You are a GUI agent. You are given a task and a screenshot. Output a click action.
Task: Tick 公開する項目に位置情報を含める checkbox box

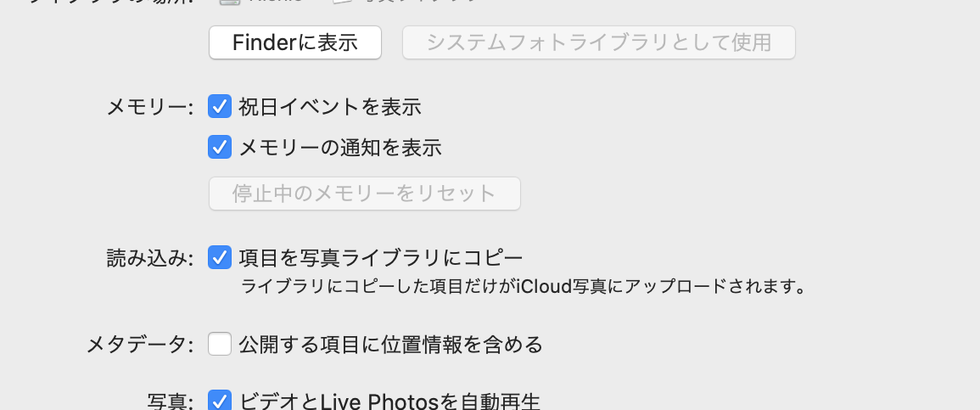[220, 344]
